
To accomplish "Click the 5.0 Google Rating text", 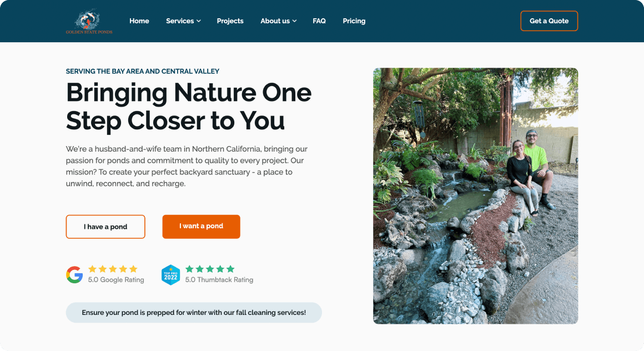I will [116, 280].
